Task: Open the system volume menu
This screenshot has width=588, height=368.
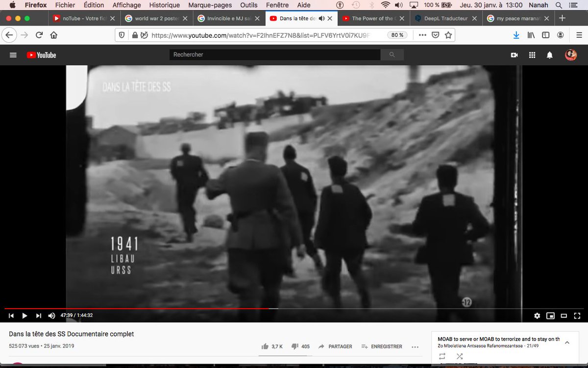Action: pyautogui.click(x=398, y=5)
